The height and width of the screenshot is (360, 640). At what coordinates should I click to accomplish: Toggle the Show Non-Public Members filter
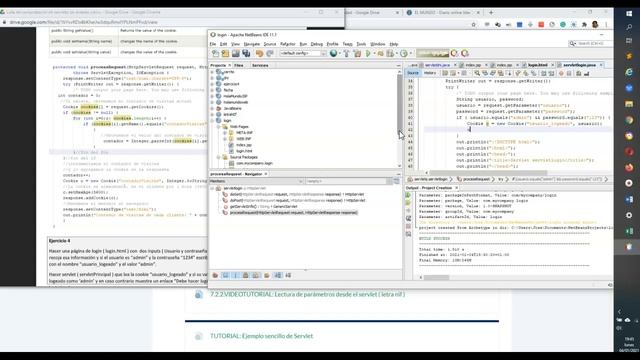246,276
